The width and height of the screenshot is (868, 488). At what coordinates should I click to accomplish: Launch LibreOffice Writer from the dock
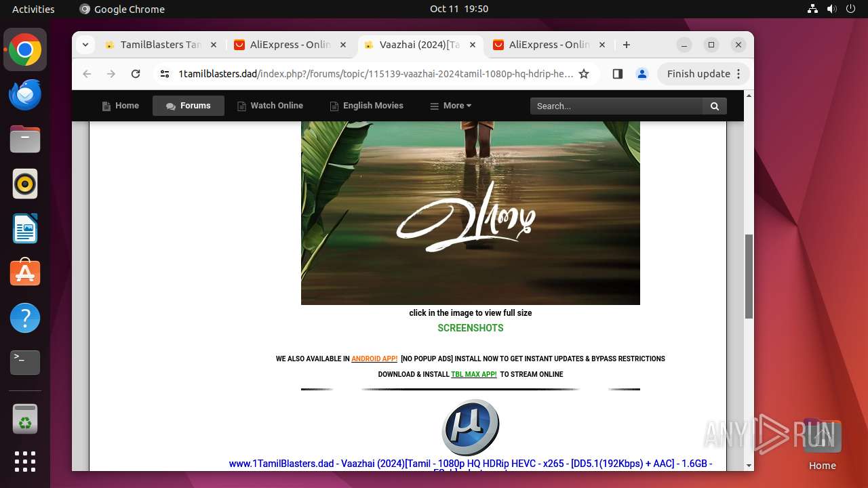[25, 228]
